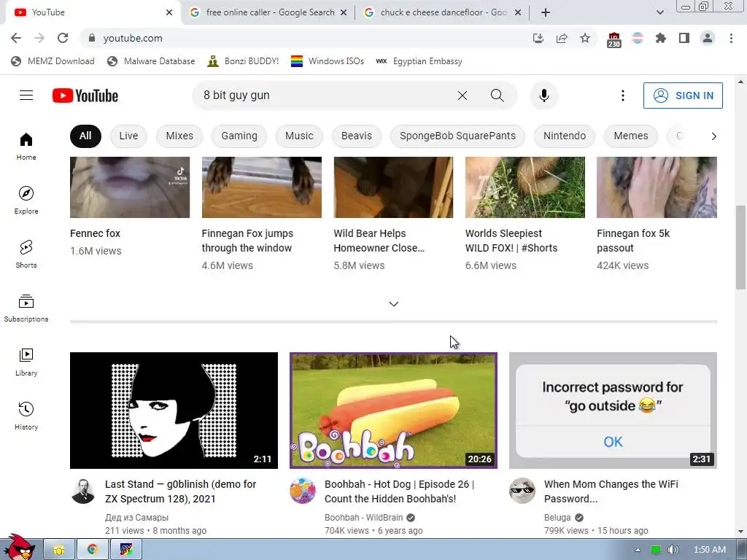Switch to chuck e cheese dancefloor tab
747x560 pixels.
[442, 12]
